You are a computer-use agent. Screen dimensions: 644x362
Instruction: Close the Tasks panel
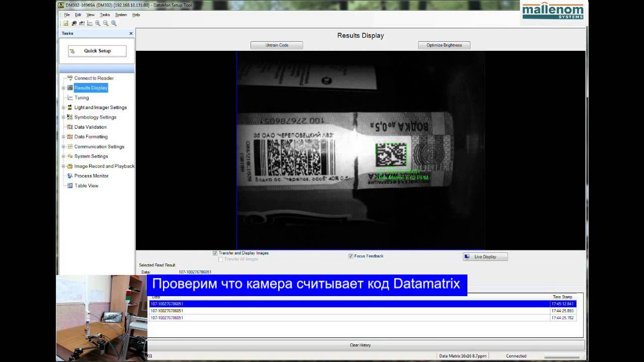[131, 33]
